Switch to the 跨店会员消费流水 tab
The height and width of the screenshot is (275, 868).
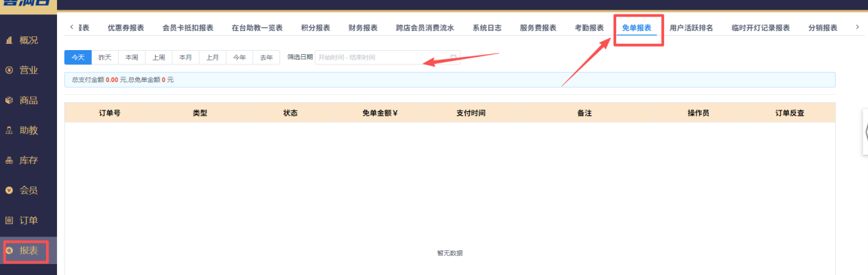click(425, 28)
